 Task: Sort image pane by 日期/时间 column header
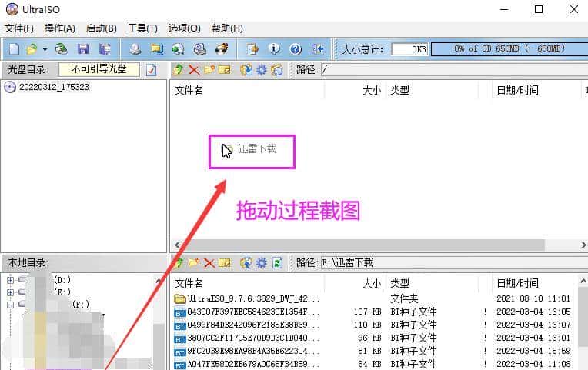[x=536, y=90]
